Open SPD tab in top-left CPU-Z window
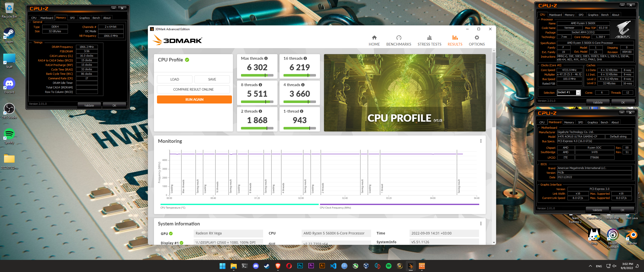The image size is (644, 272). click(72, 18)
